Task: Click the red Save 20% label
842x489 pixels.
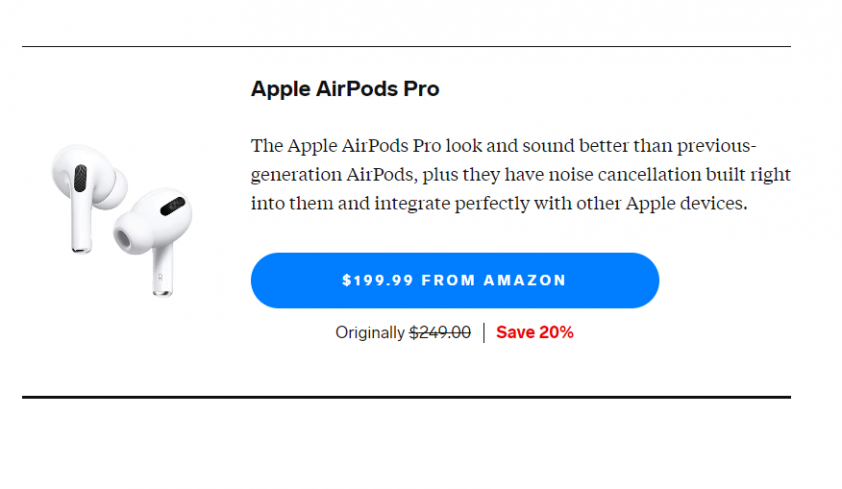Action: tap(534, 333)
